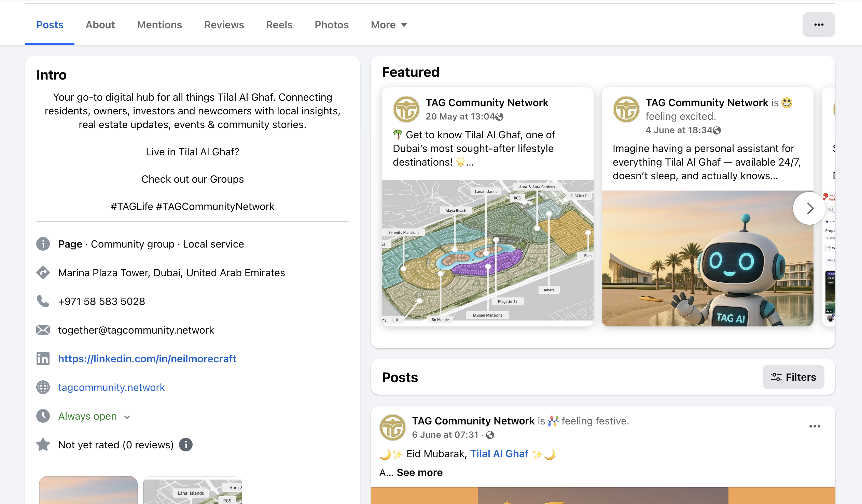
Task: Click the ratings star icon
Action: point(43,445)
